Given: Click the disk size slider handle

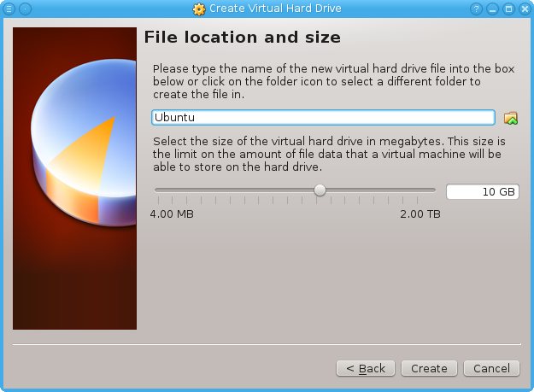Looking at the screenshot, I should [320, 190].
